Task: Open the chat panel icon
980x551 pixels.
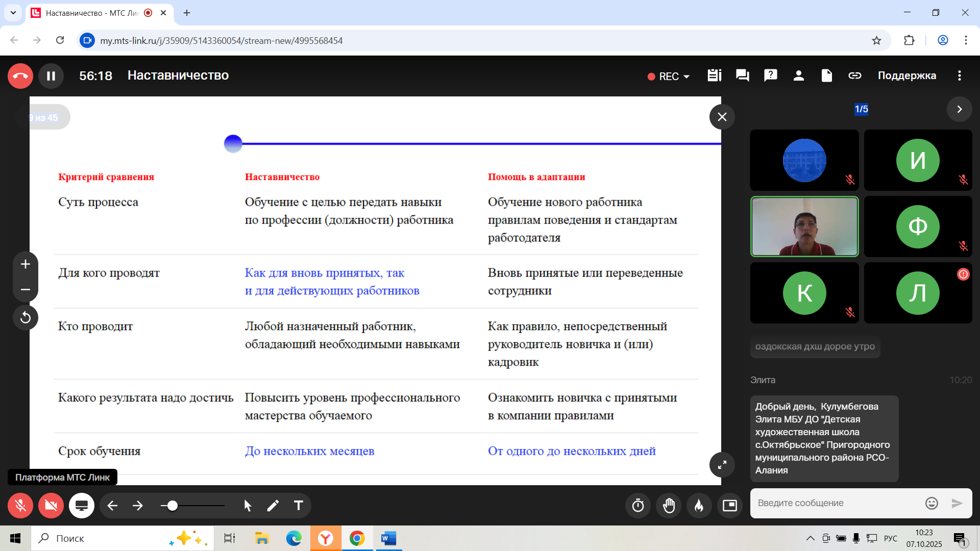Action: tap(742, 76)
